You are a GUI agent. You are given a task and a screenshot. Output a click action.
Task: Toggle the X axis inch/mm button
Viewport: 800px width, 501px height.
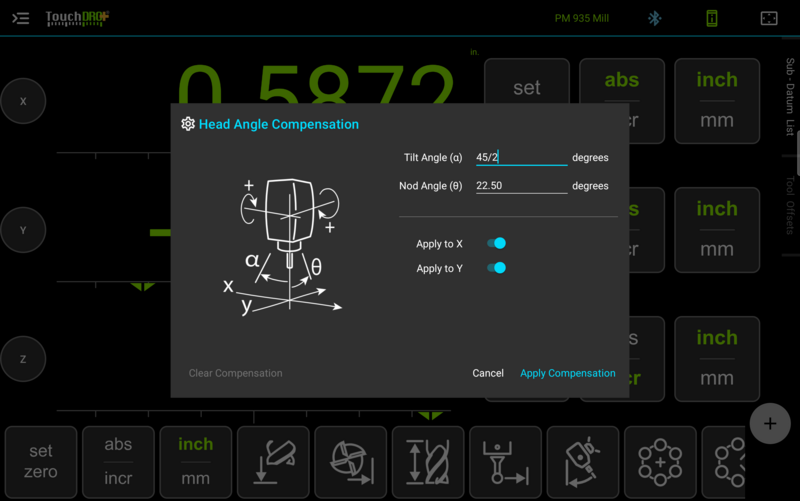click(x=717, y=101)
